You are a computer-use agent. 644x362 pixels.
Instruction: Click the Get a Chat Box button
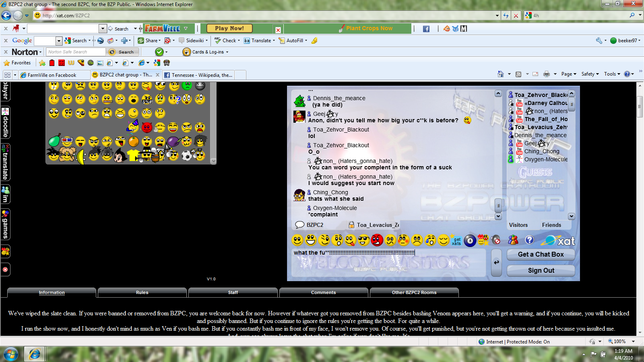541,254
